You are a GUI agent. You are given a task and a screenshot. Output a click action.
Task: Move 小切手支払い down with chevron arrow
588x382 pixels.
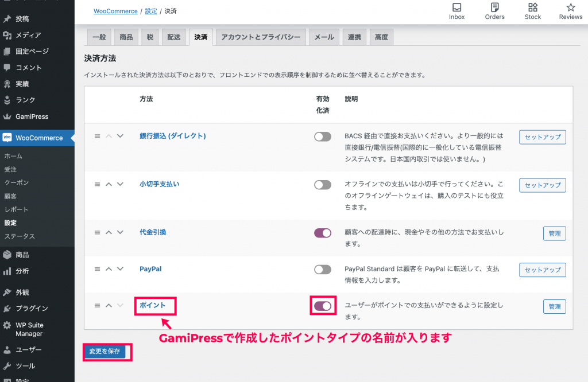pyautogui.click(x=120, y=184)
